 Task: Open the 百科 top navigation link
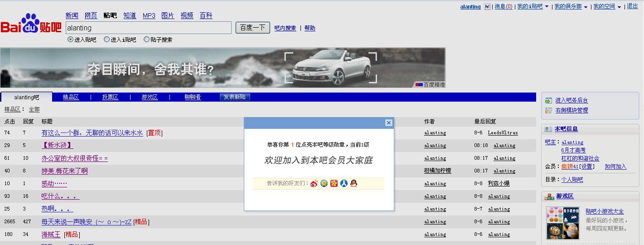click(x=206, y=15)
